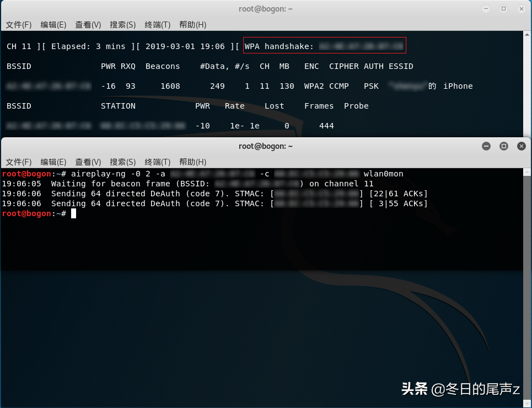Click the "aireplay-ng" command text

click(98, 174)
